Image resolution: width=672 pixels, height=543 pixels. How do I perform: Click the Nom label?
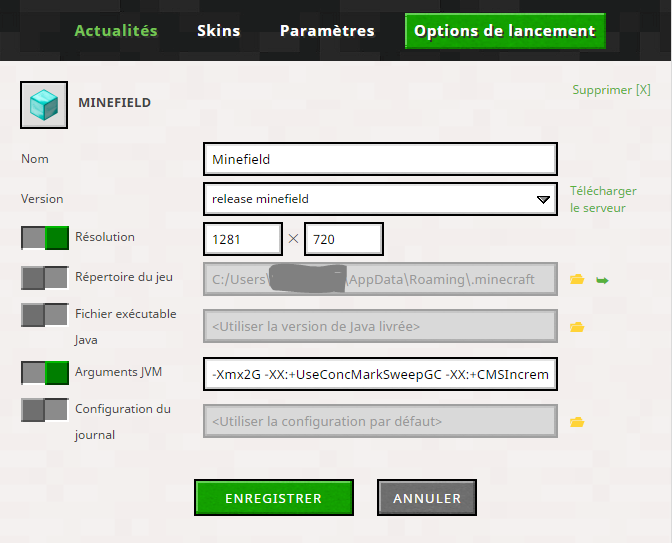35,159
